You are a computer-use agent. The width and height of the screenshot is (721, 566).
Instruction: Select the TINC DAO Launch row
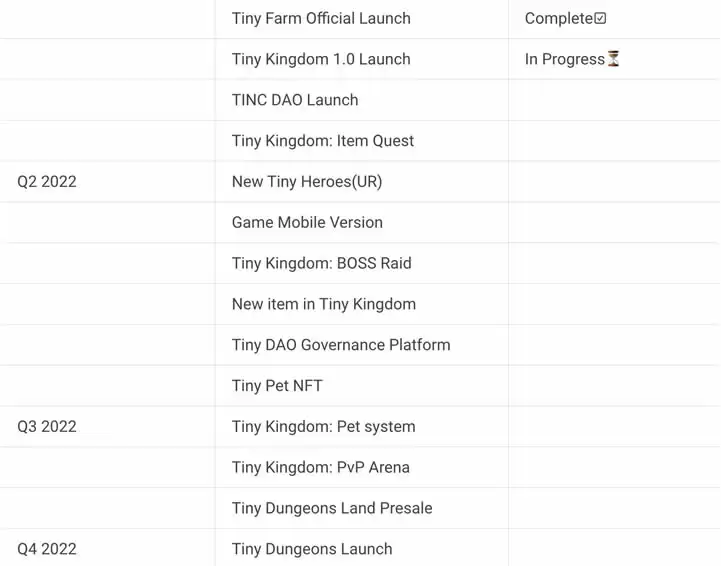(295, 100)
